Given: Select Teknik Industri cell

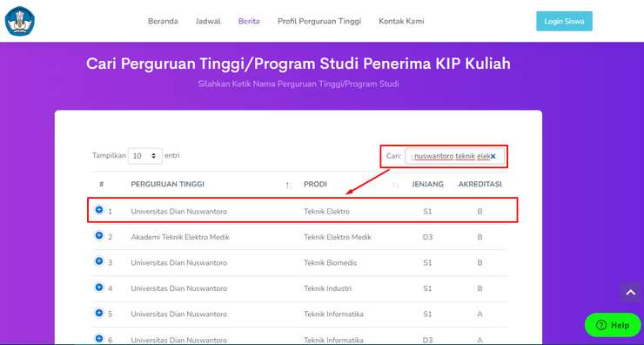Looking at the screenshot, I should click(327, 288).
